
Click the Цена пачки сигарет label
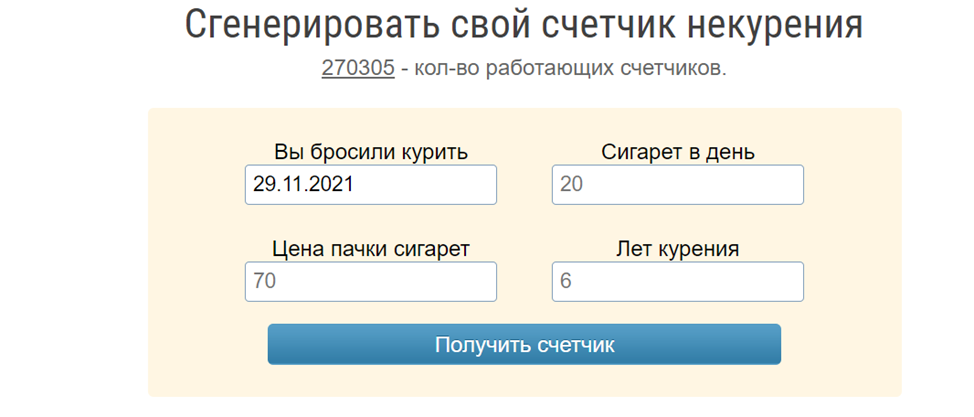(370, 249)
